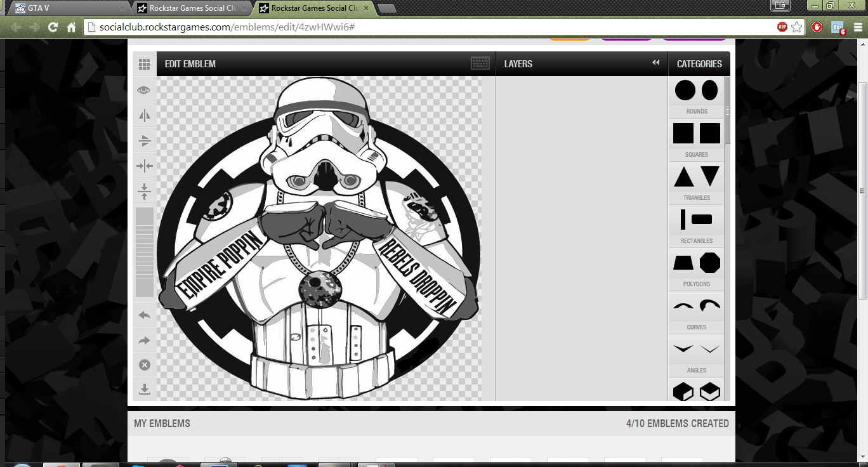Open a new browser tab
868x467 pixels.
click(x=387, y=8)
